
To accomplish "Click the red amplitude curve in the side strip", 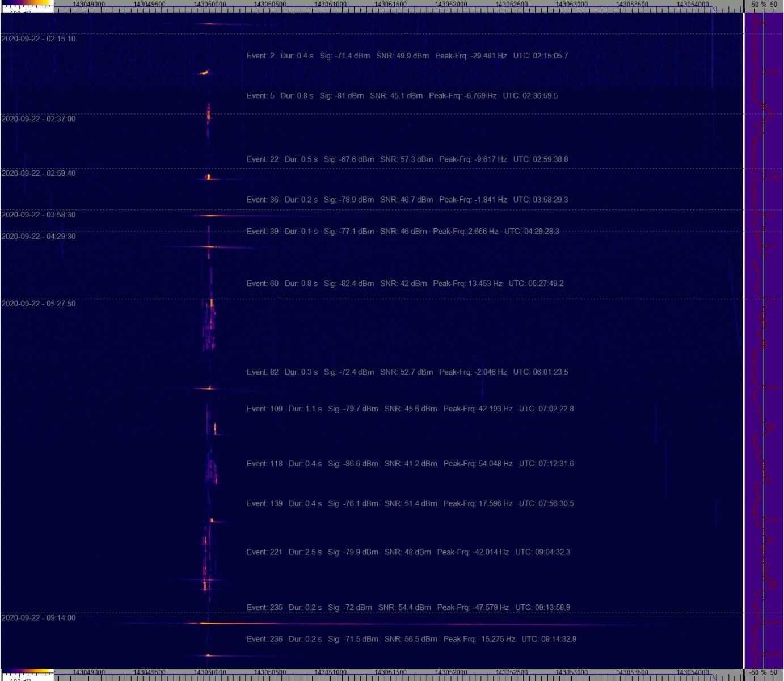I will 763,340.
